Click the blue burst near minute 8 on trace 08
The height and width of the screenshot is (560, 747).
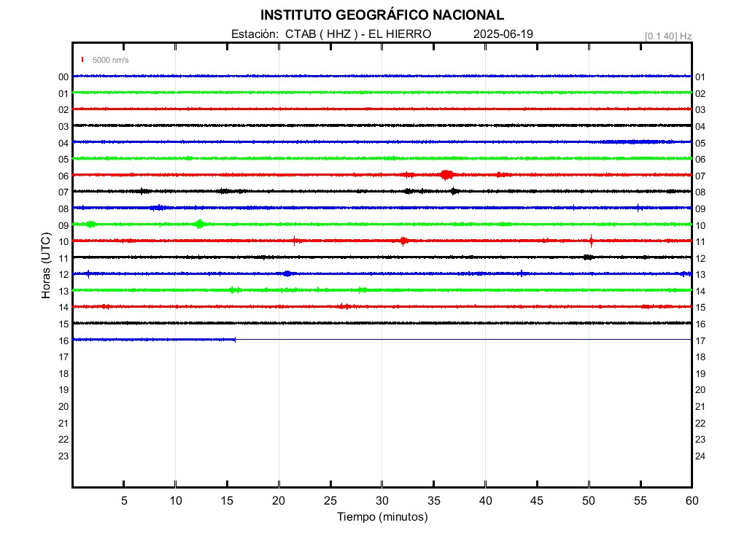pyautogui.click(x=158, y=208)
